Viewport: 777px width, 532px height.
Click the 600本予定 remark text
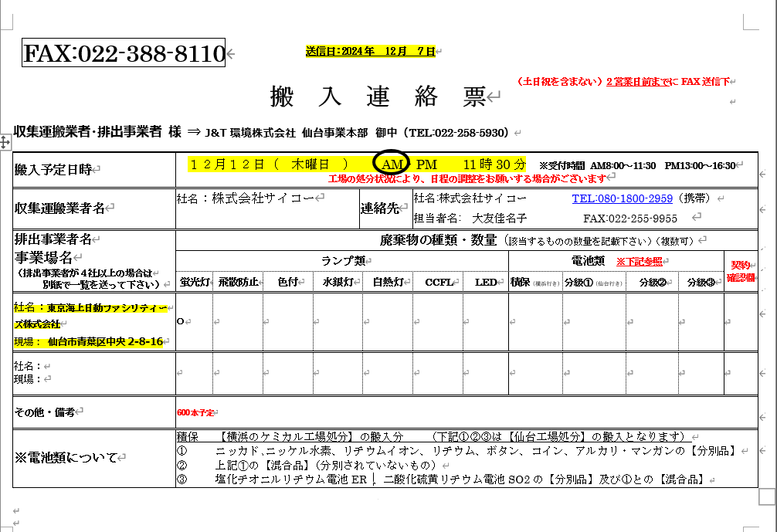pyautogui.click(x=195, y=412)
